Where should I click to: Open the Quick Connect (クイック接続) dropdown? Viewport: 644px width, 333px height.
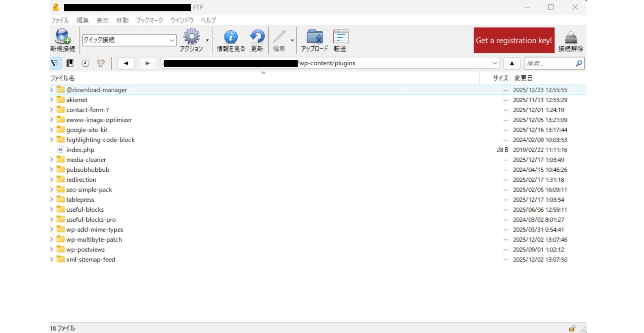tap(172, 40)
